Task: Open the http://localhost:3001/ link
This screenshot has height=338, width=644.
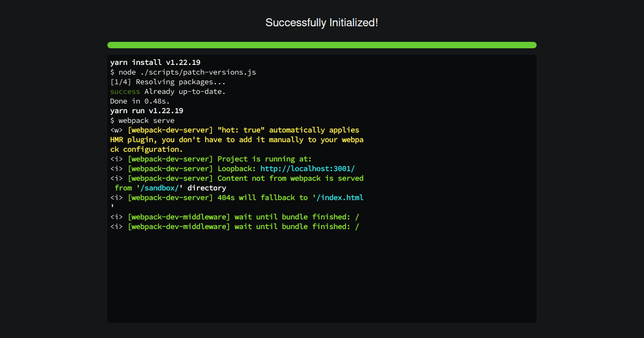Action: (306, 168)
